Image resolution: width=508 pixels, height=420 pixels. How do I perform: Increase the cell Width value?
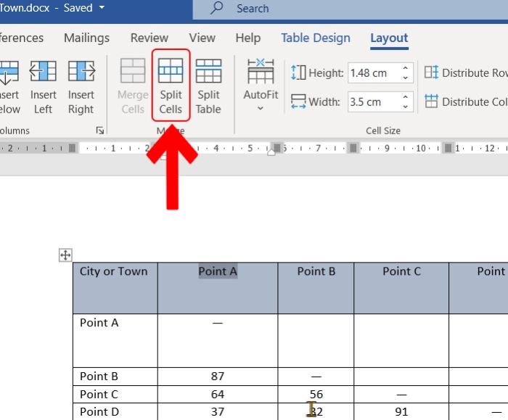[x=405, y=97]
